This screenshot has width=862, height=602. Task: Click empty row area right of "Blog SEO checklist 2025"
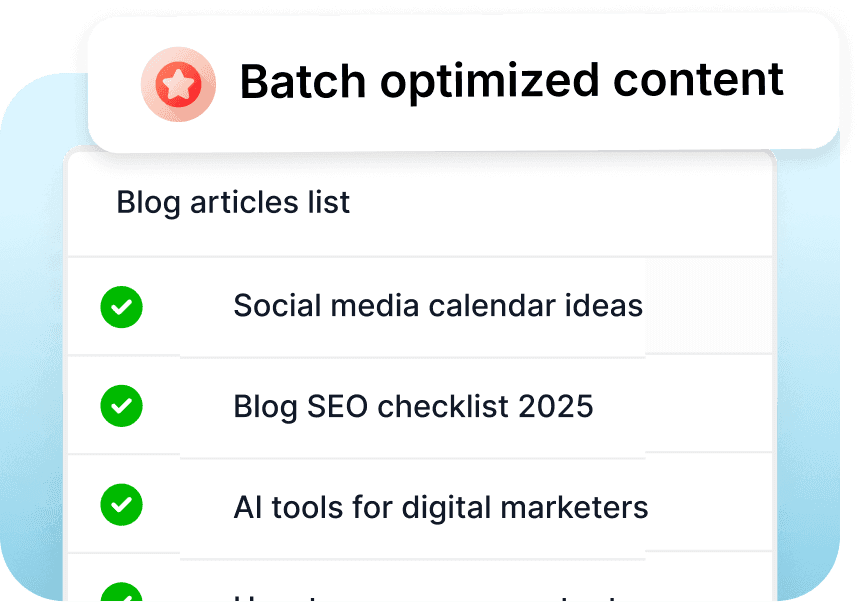[690, 406]
